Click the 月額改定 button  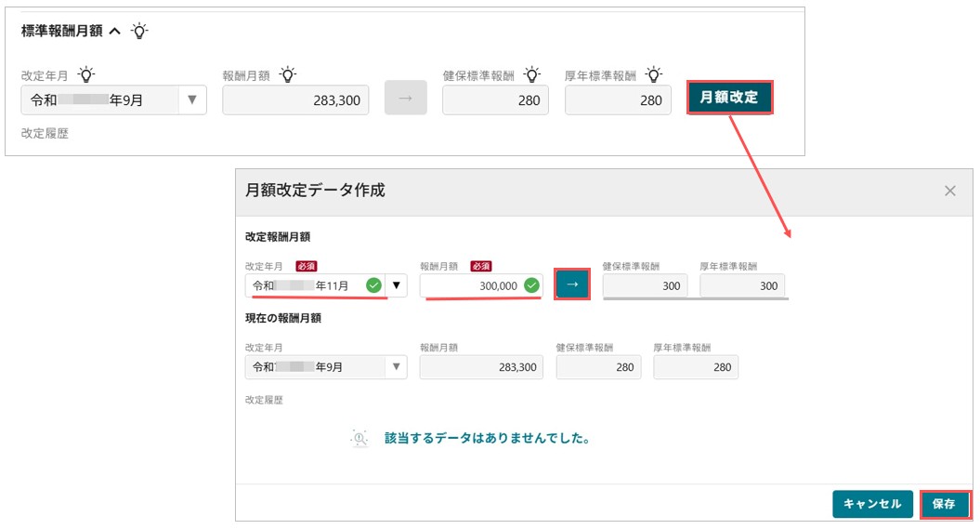click(729, 98)
